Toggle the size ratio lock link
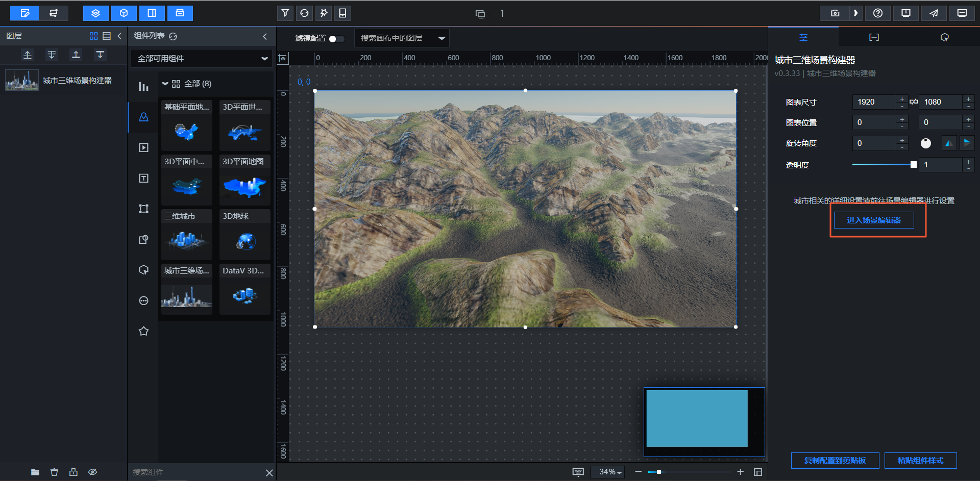Screen dimensions: 980x481 click(x=914, y=102)
